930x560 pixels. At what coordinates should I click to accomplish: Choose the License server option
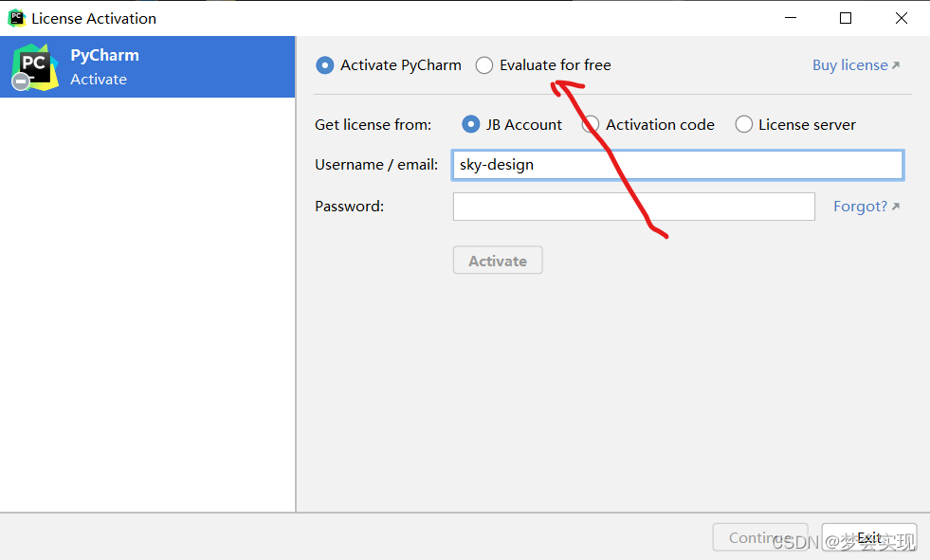tap(744, 124)
